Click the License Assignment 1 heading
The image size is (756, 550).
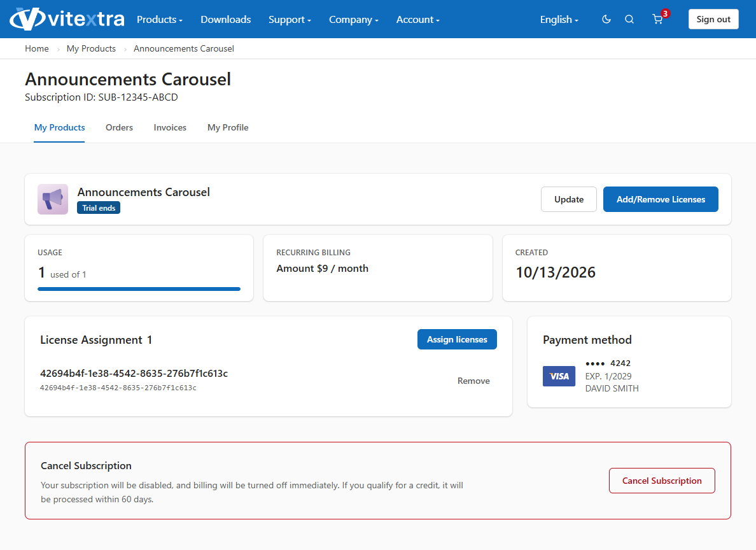click(96, 340)
